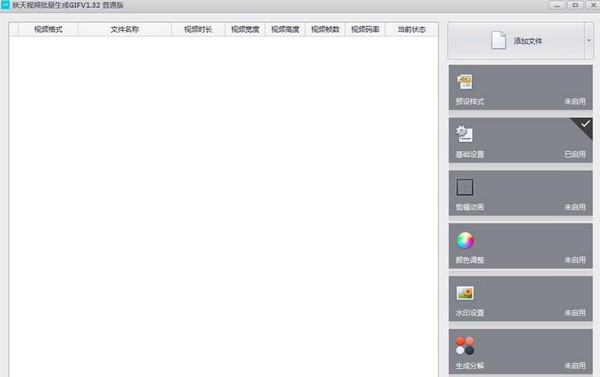Toggle 未启用 status of 剪辑动画
Image resolution: width=600 pixels, height=377 pixels.
[x=575, y=207]
